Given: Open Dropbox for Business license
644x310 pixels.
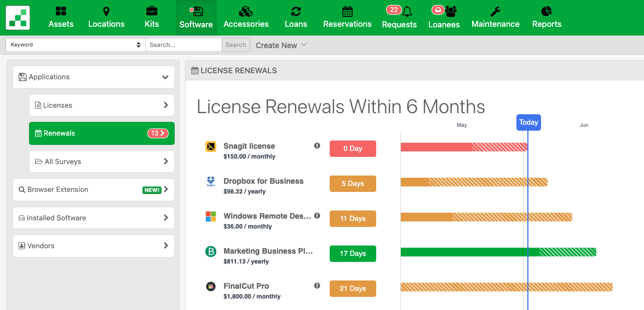Looking at the screenshot, I should coord(263,182).
